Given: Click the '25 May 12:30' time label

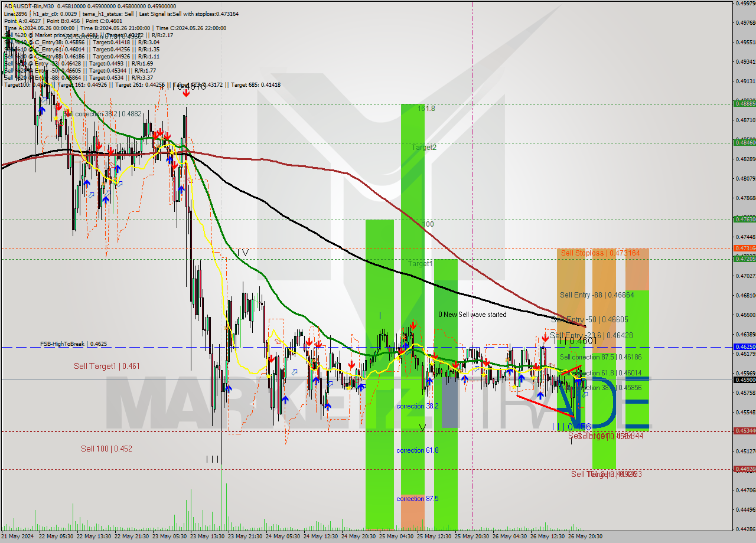Looking at the screenshot, I should (x=434, y=537).
